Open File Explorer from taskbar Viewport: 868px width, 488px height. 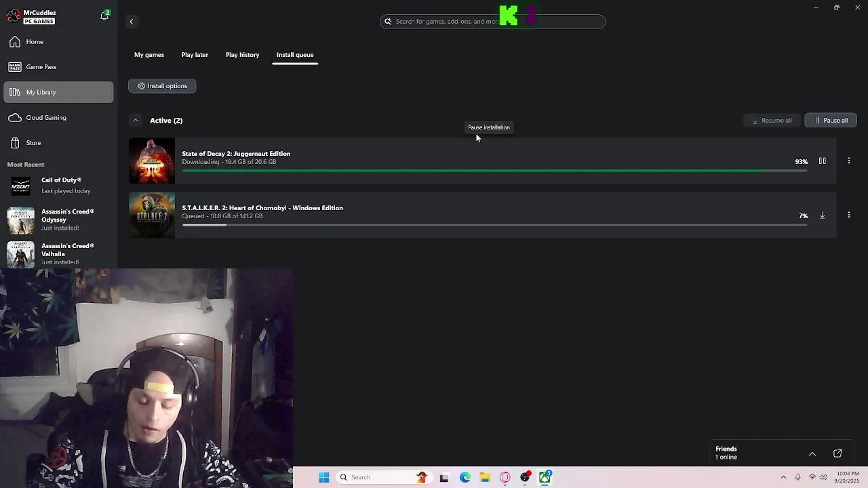tap(485, 478)
